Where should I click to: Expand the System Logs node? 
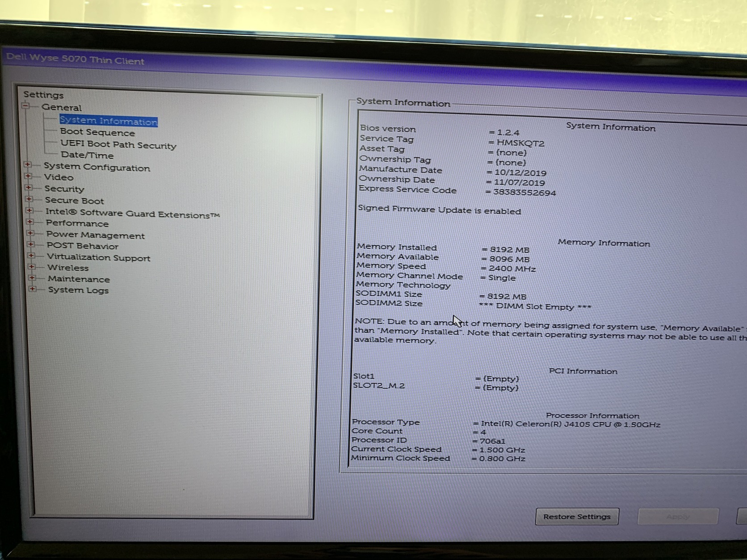pos(33,289)
